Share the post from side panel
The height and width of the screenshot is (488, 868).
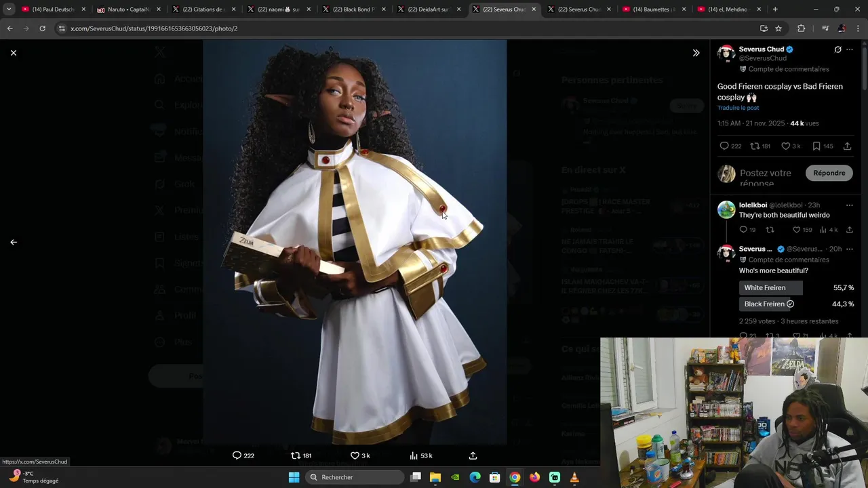847,146
